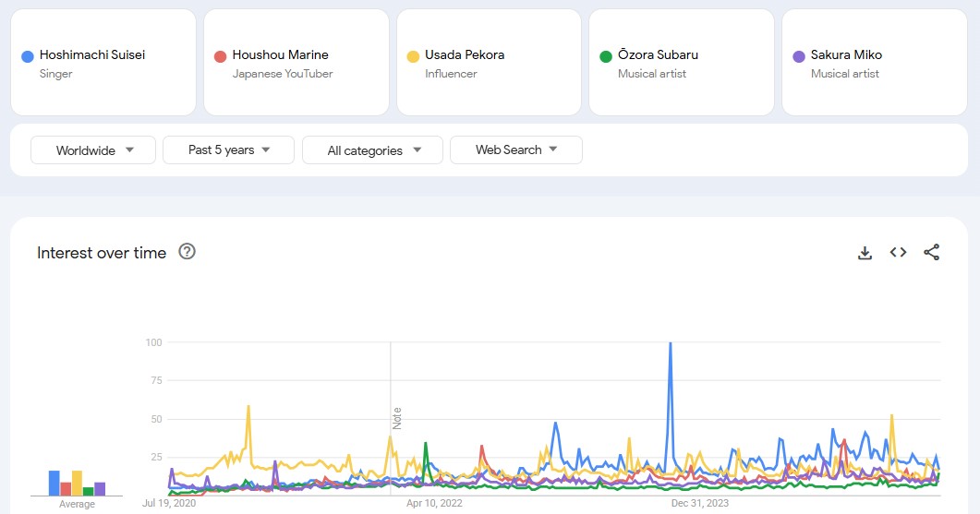Open the Interest over time help icon
This screenshot has height=514, width=980.
click(187, 252)
